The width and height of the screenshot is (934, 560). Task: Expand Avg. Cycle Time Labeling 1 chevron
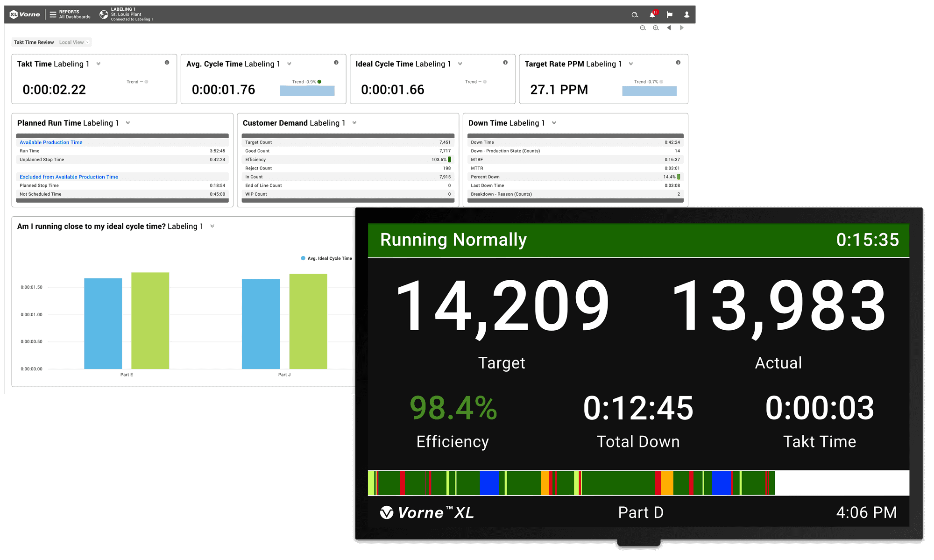pos(289,64)
